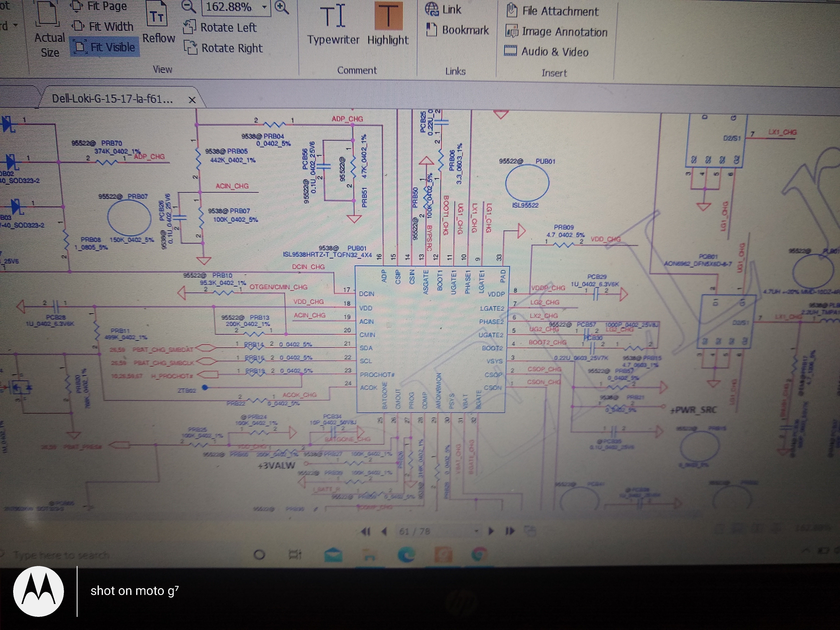
Task: Rotate the page left
Action: point(220,28)
